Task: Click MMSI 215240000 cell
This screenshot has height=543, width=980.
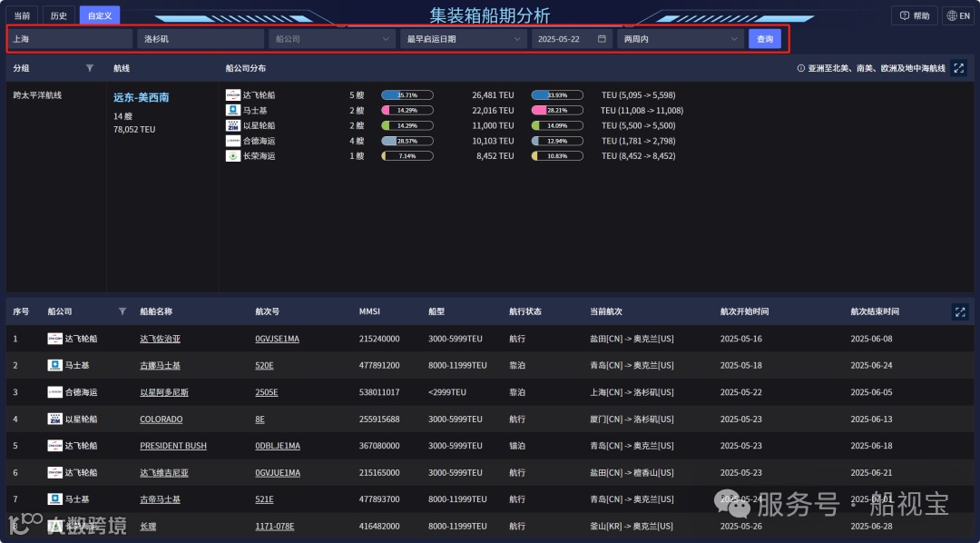Action: (x=379, y=339)
